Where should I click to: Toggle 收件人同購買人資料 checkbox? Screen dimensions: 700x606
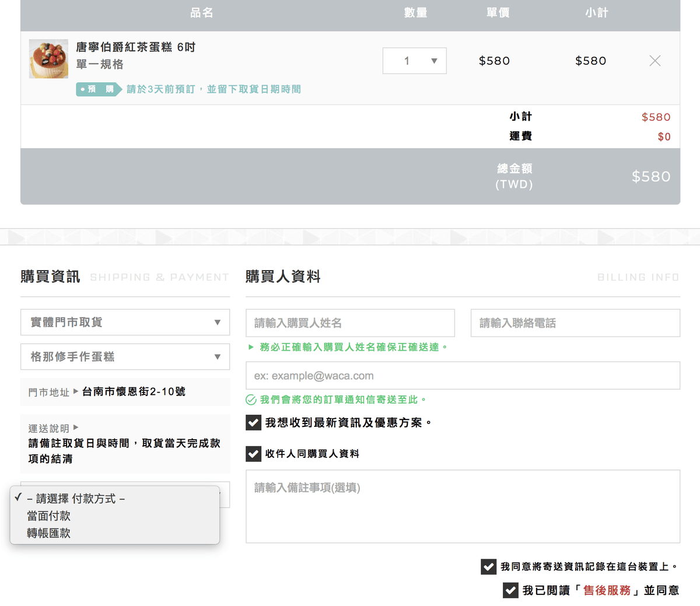pyautogui.click(x=253, y=454)
